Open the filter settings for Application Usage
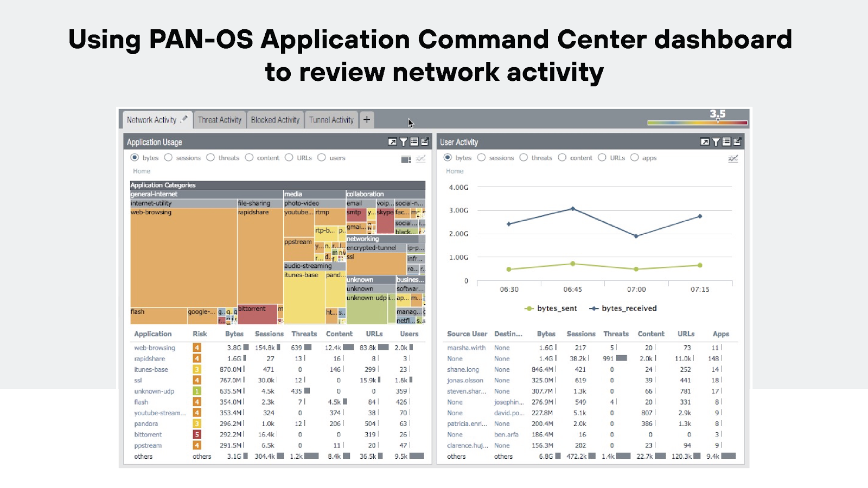The image size is (868, 488). (x=403, y=142)
